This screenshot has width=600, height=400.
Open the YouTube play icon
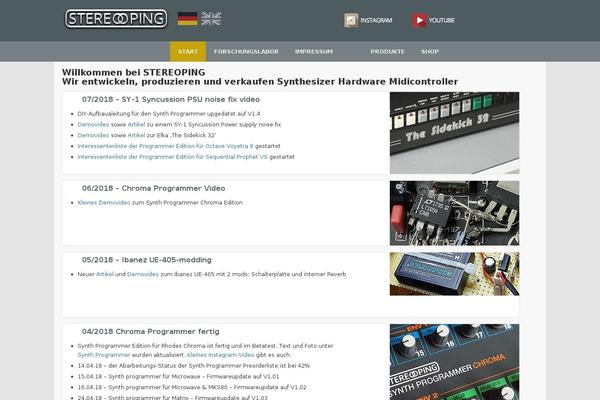tap(419, 20)
